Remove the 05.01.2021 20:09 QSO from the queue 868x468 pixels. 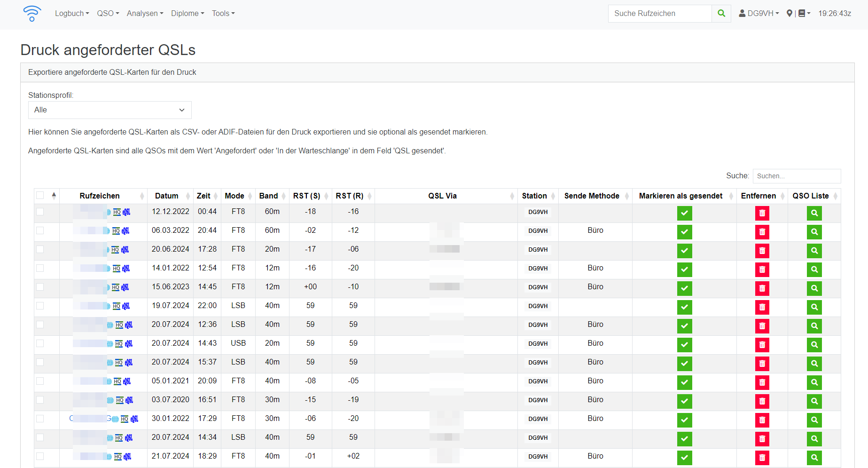coord(762,382)
